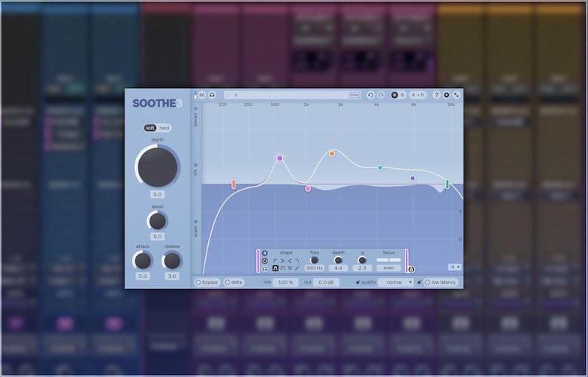Click the release knob
Image resolution: width=588 pixels, height=377 pixels.
tap(172, 261)
